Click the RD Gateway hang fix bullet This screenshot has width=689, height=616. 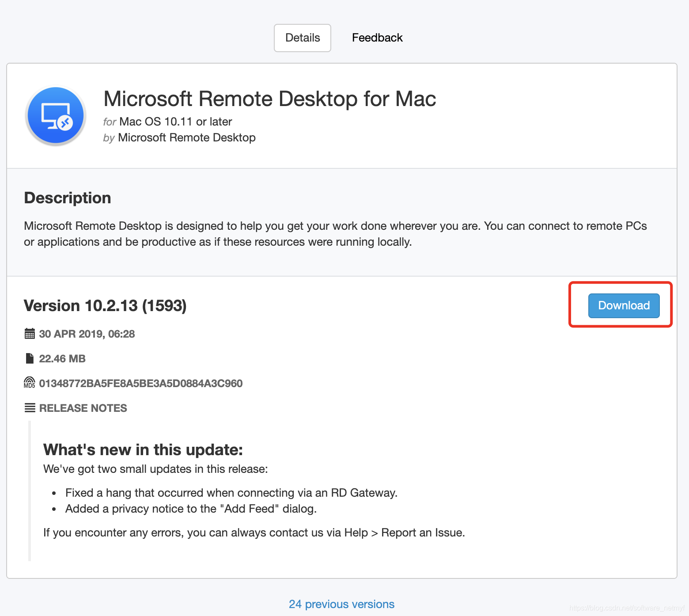(231, 493)
